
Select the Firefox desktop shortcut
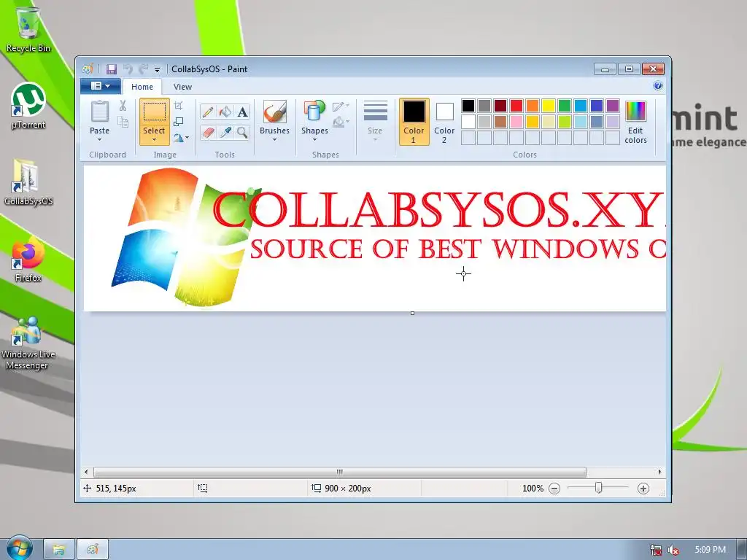tap(28, 260)
